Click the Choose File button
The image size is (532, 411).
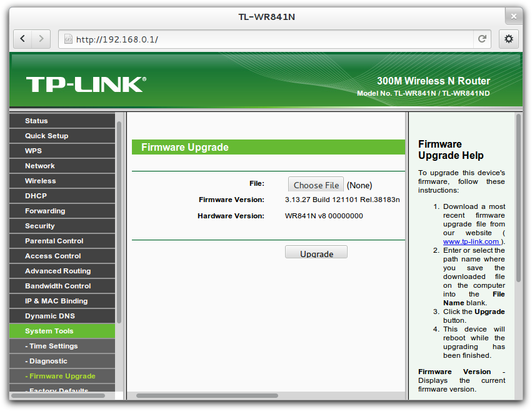pyautogui.click(x=316, y=185)
